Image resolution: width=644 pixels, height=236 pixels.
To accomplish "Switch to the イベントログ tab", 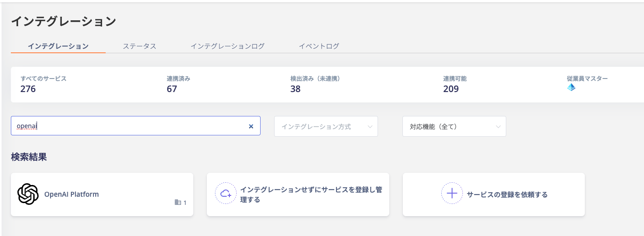I will (x=319, y=46).
